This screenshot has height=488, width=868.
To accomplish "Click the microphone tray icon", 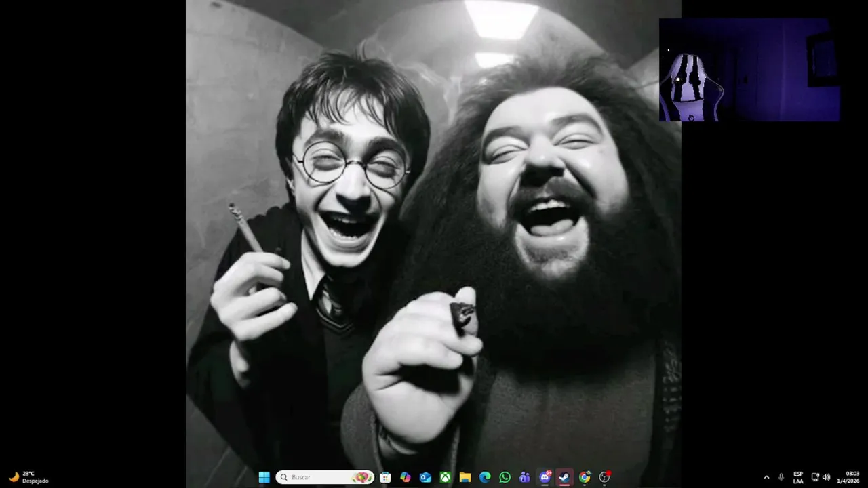I will click(781, 477).
